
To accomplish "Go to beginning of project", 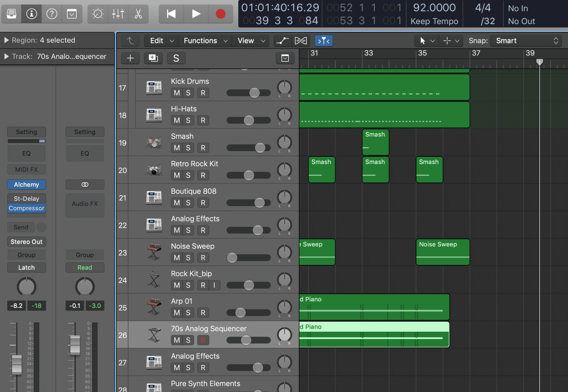I will click(171, 14).
